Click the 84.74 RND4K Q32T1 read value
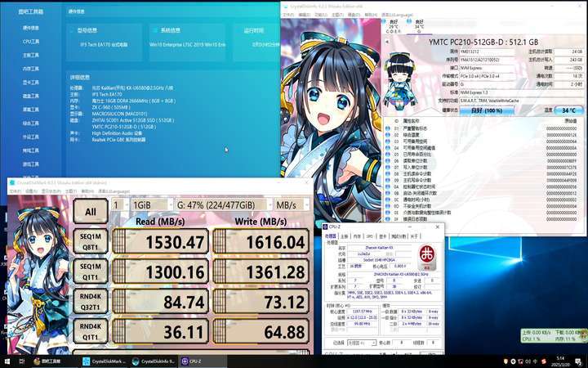The height and width of the screenshot is (368, 588). 160,301
